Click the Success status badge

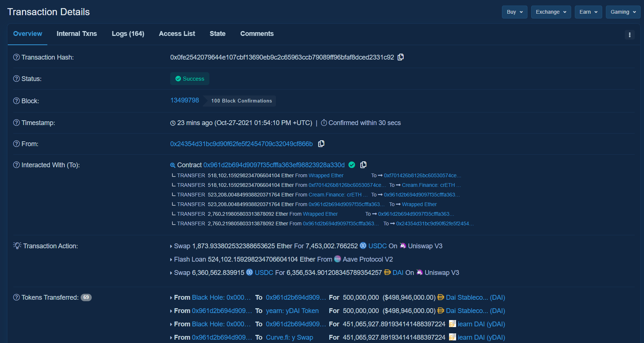tap(190, 78)
